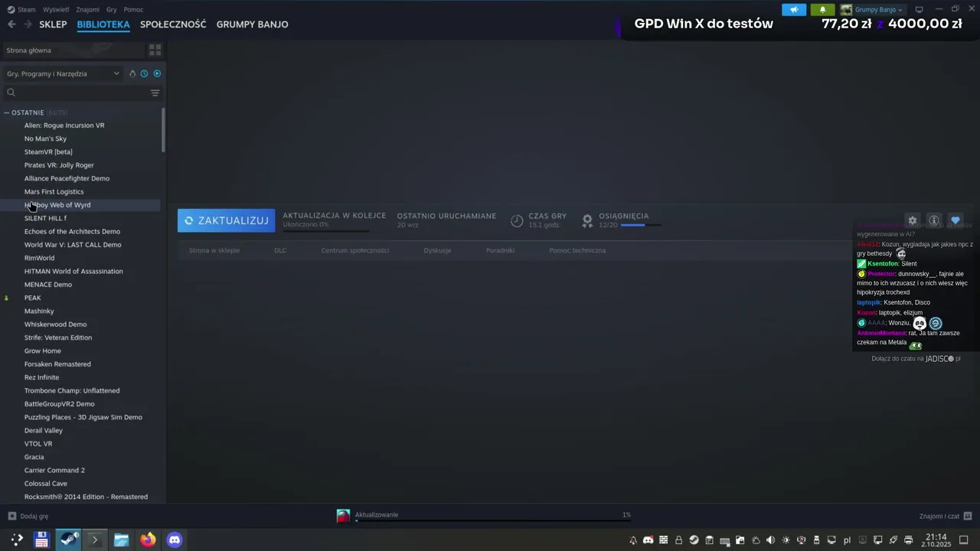Viewport: 980px width, 551px height.
Task: Click Strona główna library home
Action: click(73, 50)
